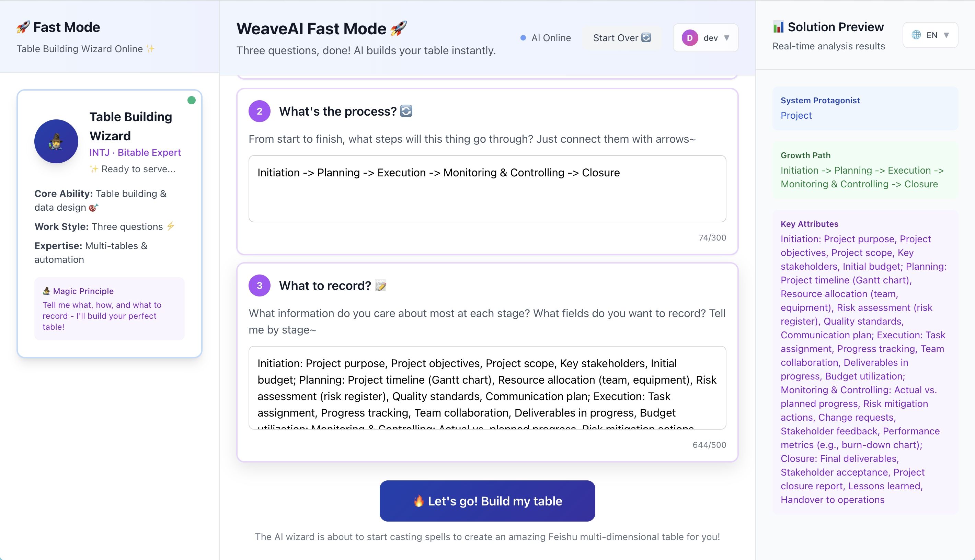The width and height of the screenshot is (975, 560).
Task: Click the step 3 number badge
Action: 259,285
